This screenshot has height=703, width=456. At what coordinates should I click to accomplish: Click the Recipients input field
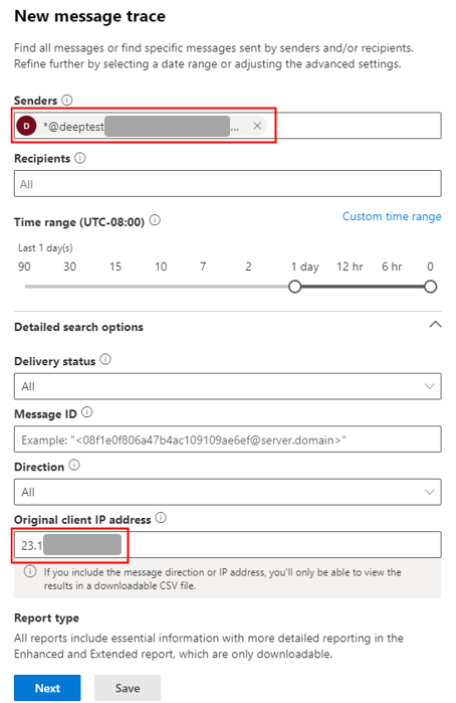point(227,184)
